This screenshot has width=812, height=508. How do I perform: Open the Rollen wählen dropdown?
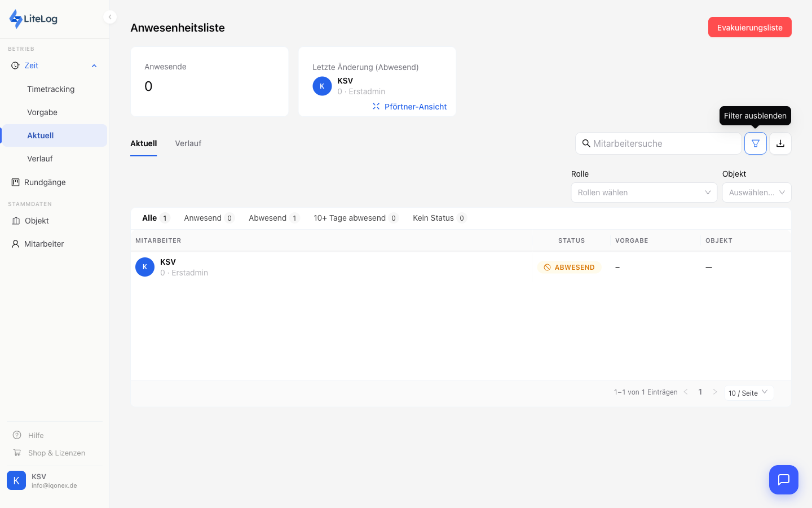click(x=643, y=192)
